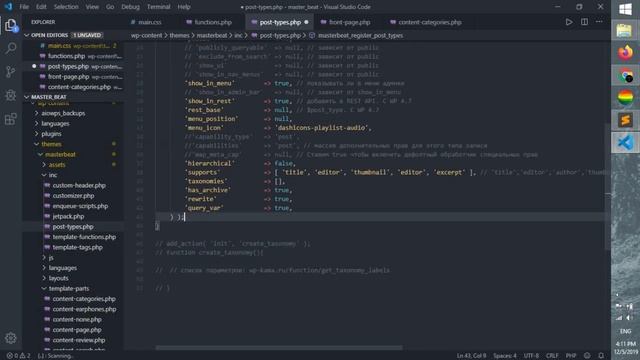This screenshot has height=360, width=640.
Task: Click the ENG input language indicator
Action: pos(625,331)
